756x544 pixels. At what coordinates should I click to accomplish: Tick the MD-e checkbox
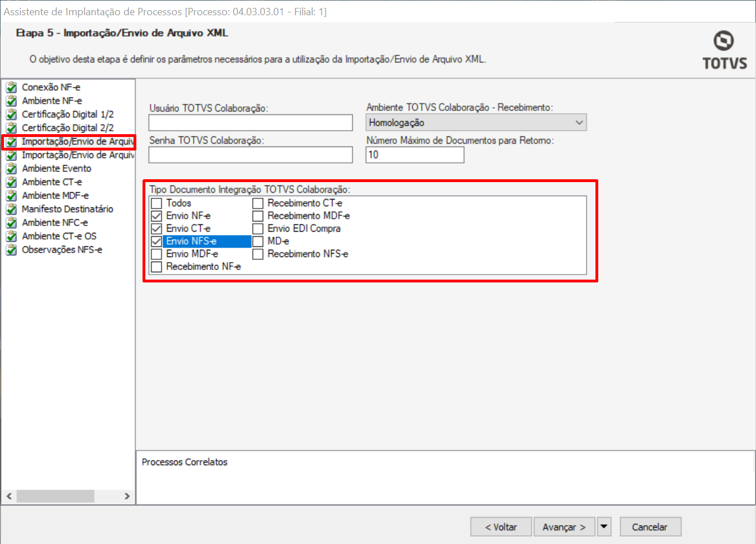(x=258, y=241)
